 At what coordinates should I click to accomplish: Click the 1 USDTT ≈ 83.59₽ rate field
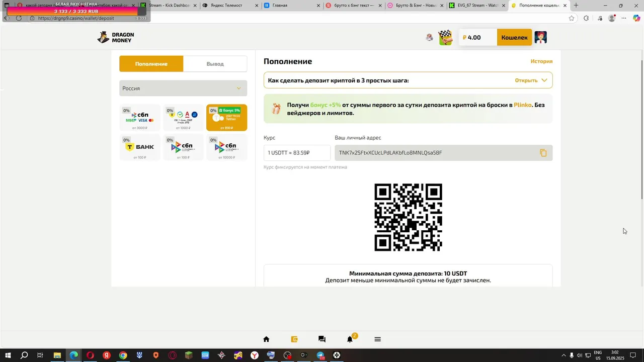(x=297, y=153)
